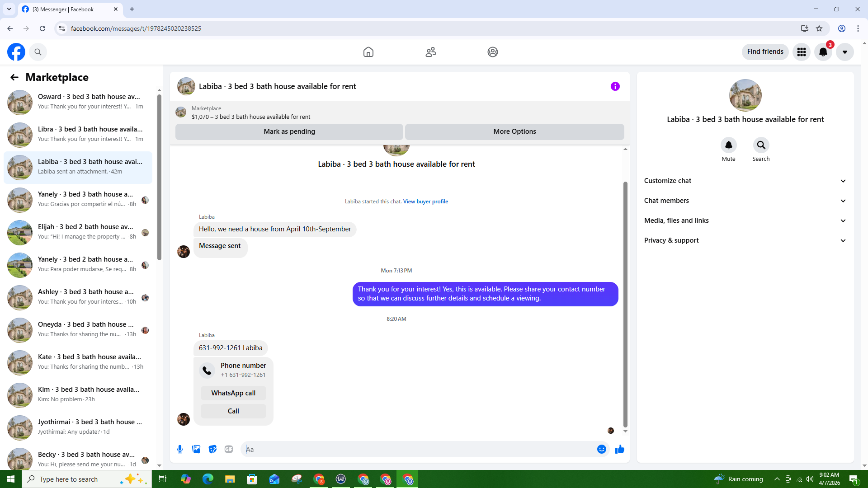The height and width of the screenshot is (488, 868).
Task: Select the Yanely 3 bed 3 bath conversation
Action: tap(78, 200)
